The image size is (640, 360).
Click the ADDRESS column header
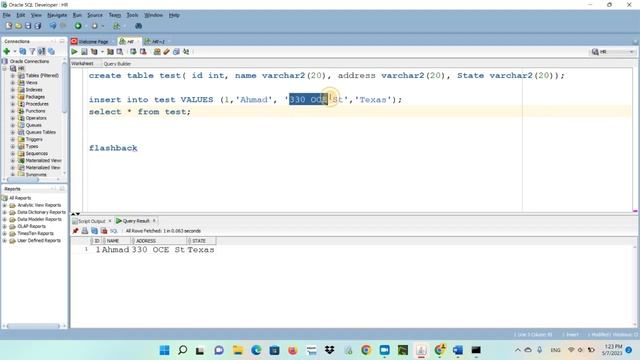[160, 241]
